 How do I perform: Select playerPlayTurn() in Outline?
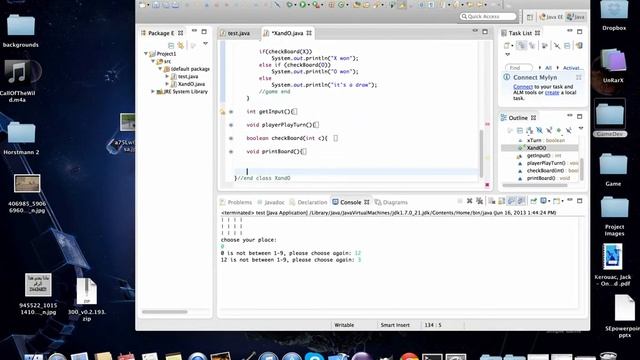pos(546,163)
